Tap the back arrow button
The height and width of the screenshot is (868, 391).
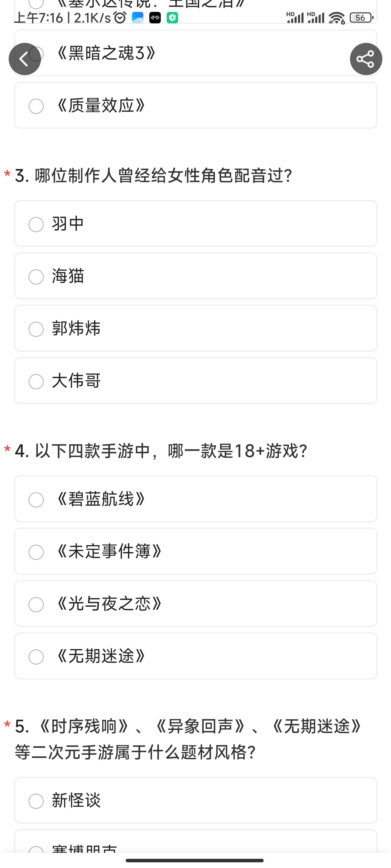click(25, 59)
